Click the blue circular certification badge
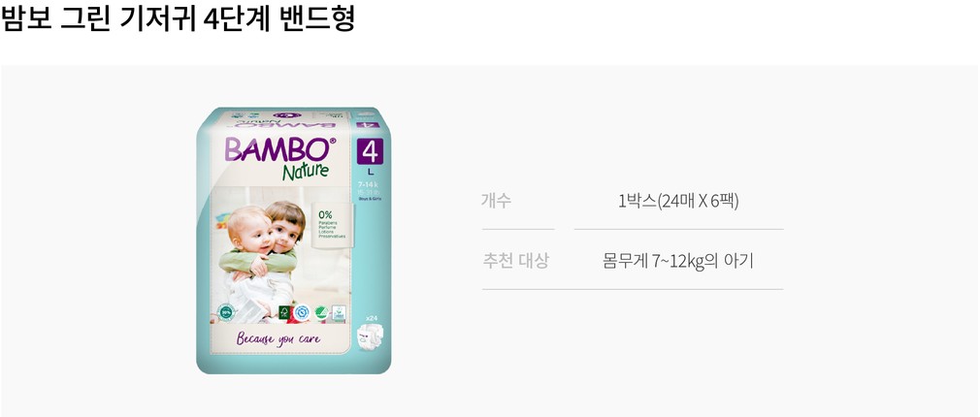Image resolution: width=980 pixels, height=417 pixels. point(302,312)
